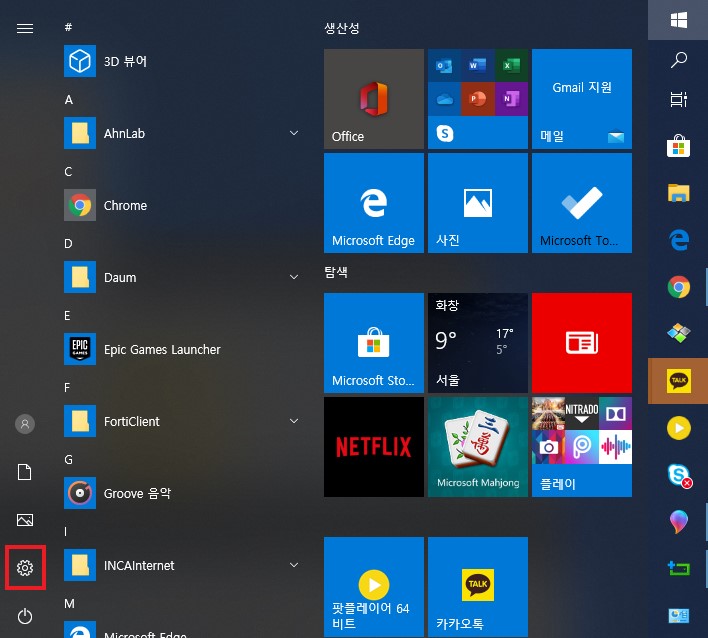
Task: Open the 3D 뷰어 app
Action: click(181, 61)
